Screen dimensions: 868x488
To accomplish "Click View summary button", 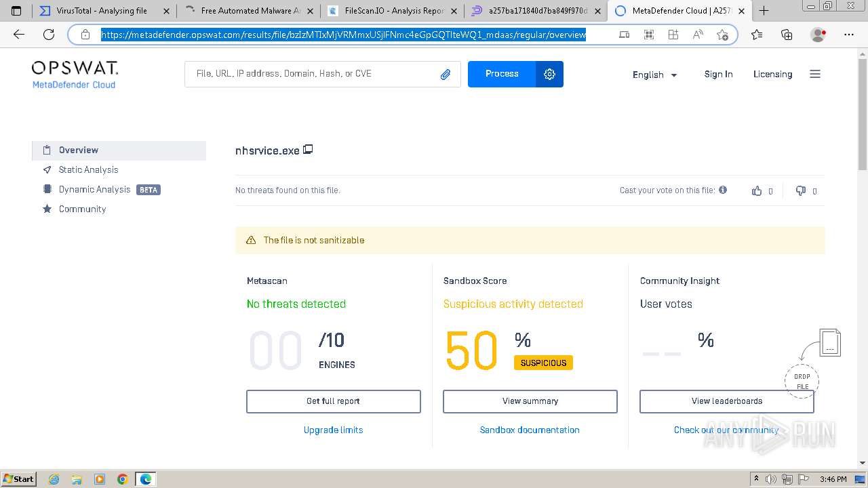I will (530, 401).
